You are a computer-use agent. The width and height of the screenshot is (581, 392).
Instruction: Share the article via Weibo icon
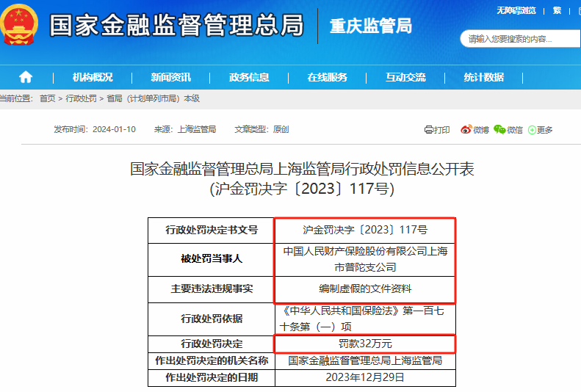pyautogui.click(x=466, y=130)
